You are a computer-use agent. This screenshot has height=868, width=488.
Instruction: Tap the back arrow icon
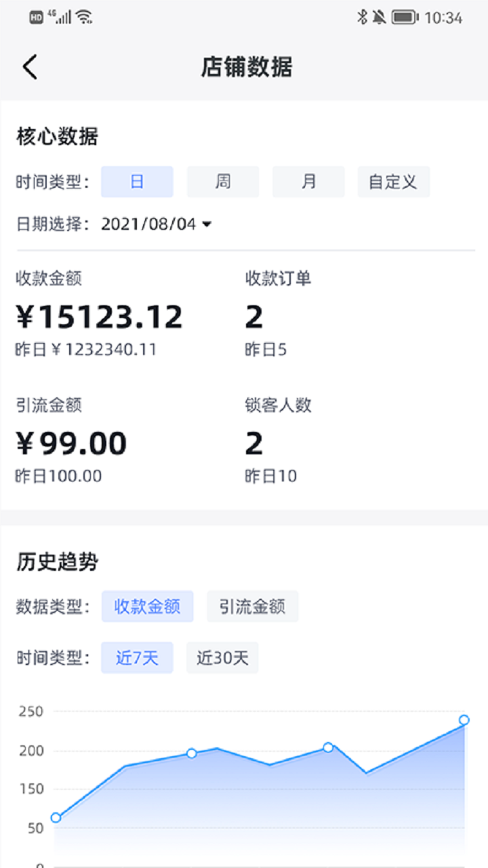click(30, 67)
